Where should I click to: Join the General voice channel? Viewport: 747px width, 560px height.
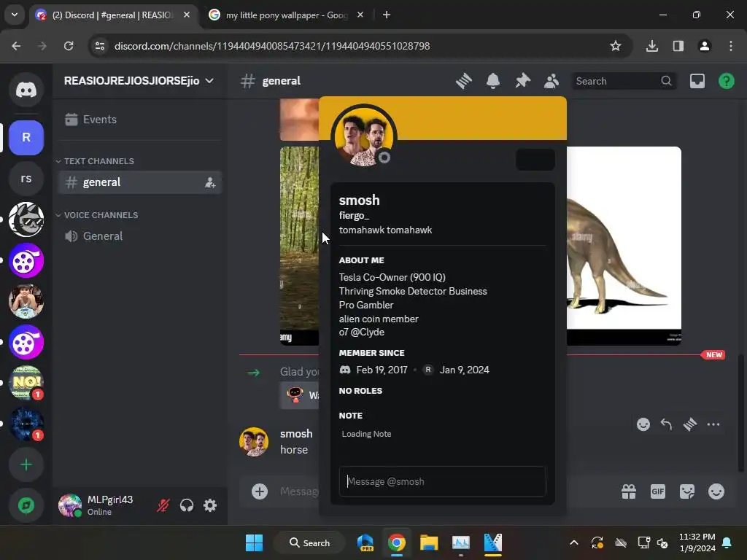pos(139,236)
